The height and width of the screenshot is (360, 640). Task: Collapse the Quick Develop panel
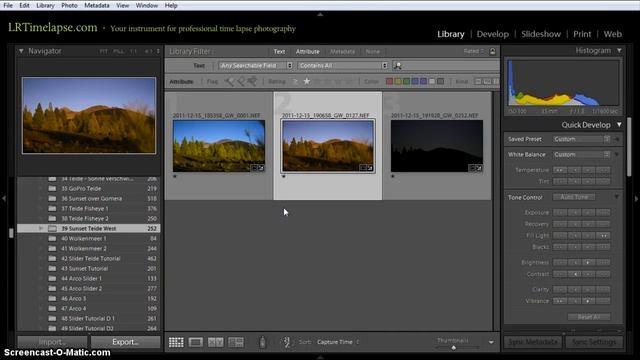tap(619, 124)
